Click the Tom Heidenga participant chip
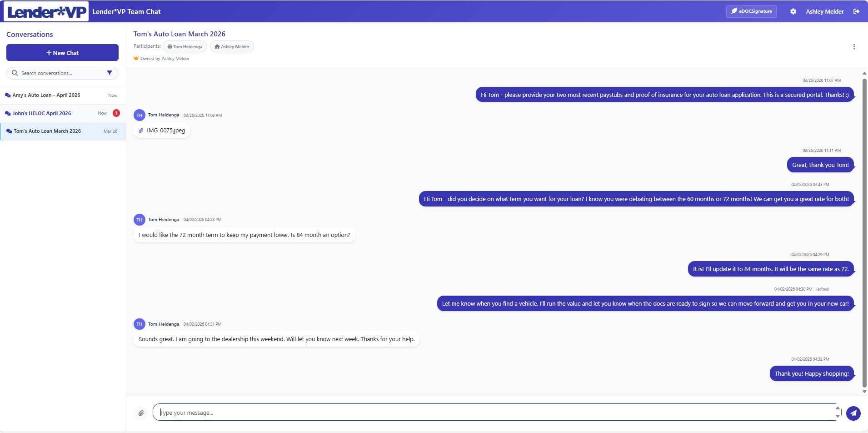 (185, 47)
